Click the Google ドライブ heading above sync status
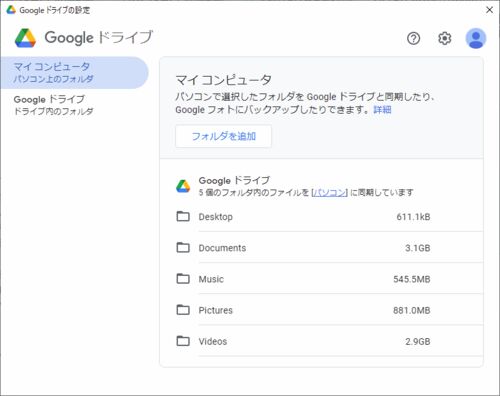This screenshot has height=396, width=500. click(234, 180)
